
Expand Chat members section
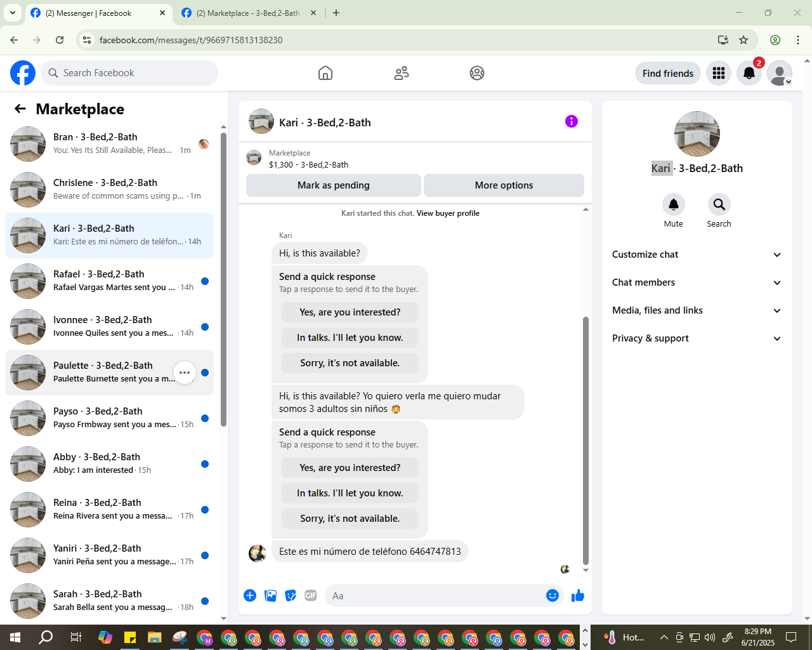click(697, 282)
